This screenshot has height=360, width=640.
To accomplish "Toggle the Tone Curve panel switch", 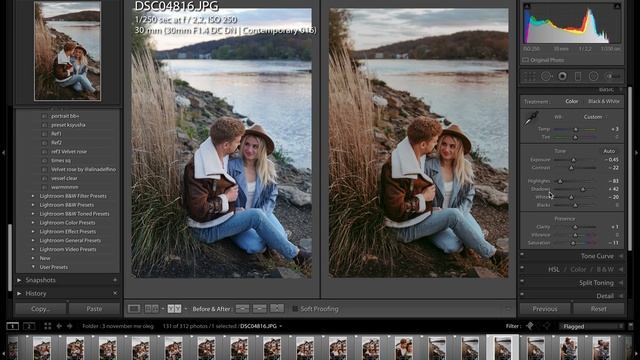I will click(522, 254).
